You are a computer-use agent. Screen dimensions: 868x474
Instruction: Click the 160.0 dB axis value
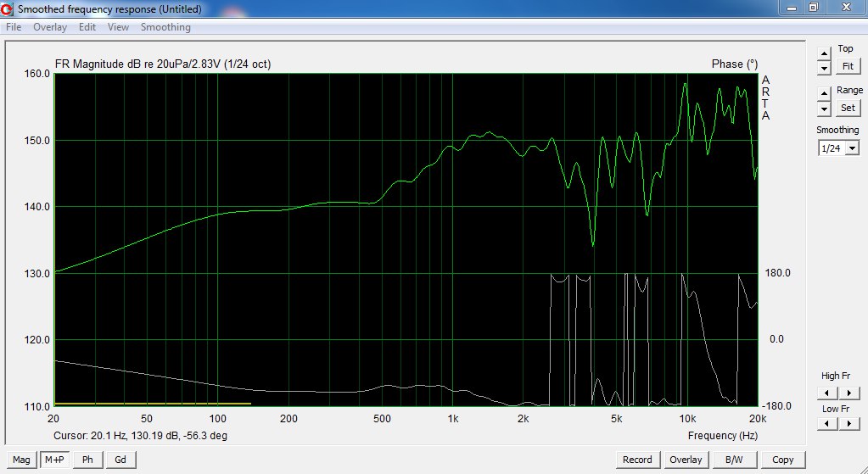click(37, 74)
